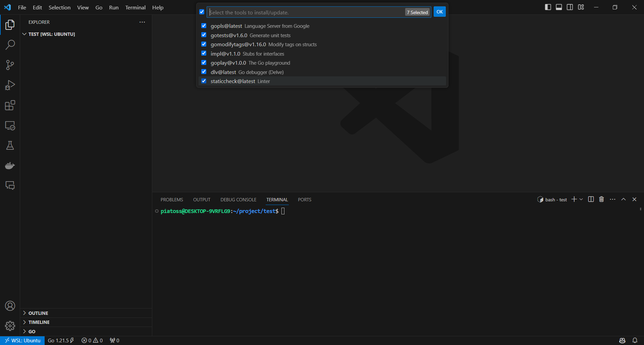Kill terminal with trash icon

click(601, 199)
